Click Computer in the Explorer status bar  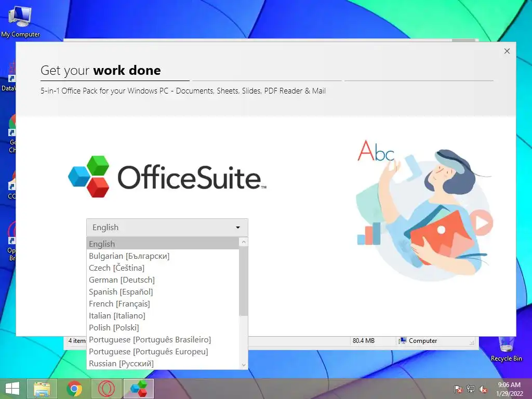click(418, 341)
